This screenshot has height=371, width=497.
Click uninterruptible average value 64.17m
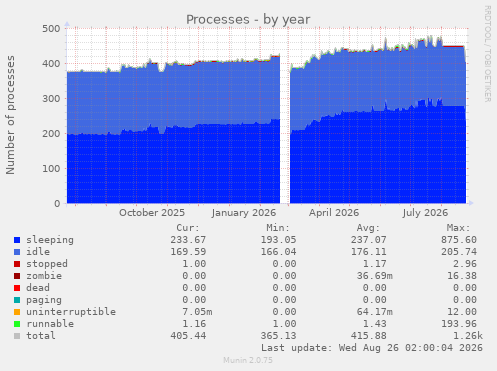pos(374,312)
